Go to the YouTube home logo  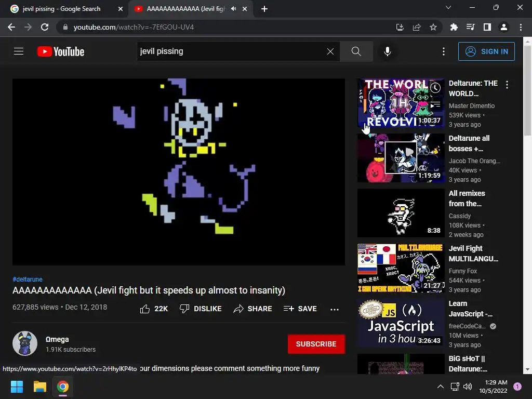pos(61,51)
